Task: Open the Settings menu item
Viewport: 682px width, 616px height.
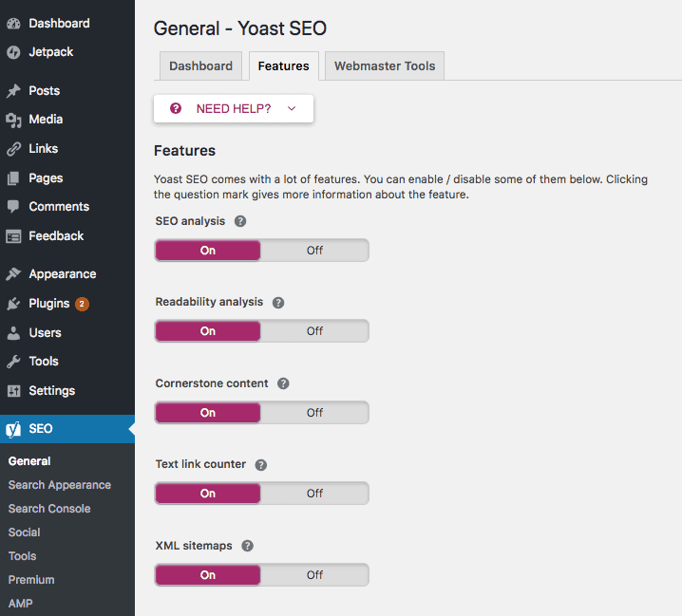Action: point(51,391)
